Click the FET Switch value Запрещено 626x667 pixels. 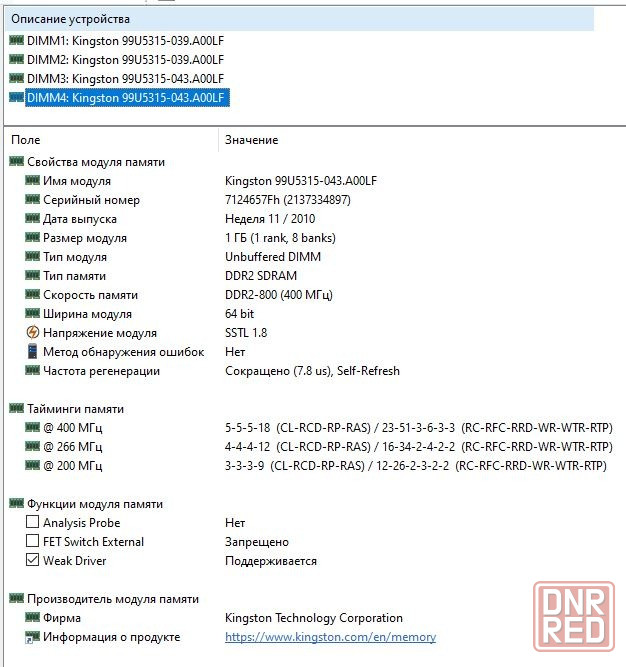coord(257,542)
